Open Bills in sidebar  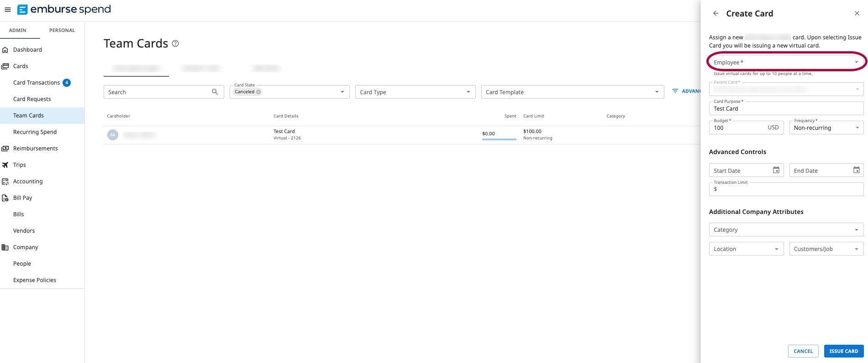point(19,214)
